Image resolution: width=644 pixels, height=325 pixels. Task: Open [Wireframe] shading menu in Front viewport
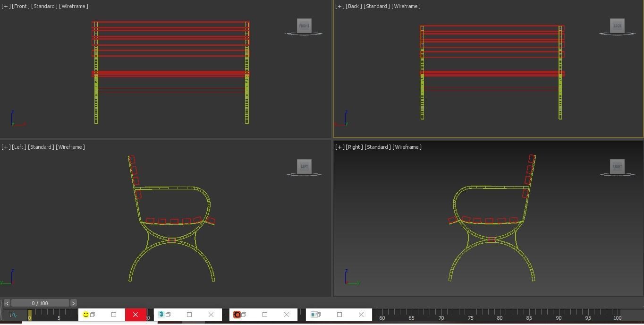pyautogui.click(x=74, y=6)
